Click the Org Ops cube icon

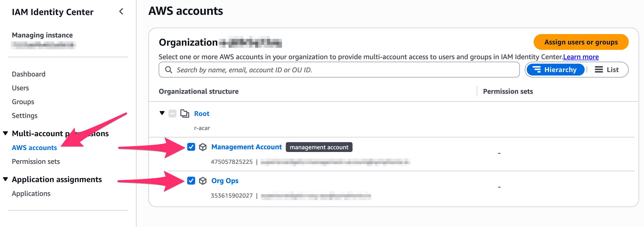tap(203, 181)
